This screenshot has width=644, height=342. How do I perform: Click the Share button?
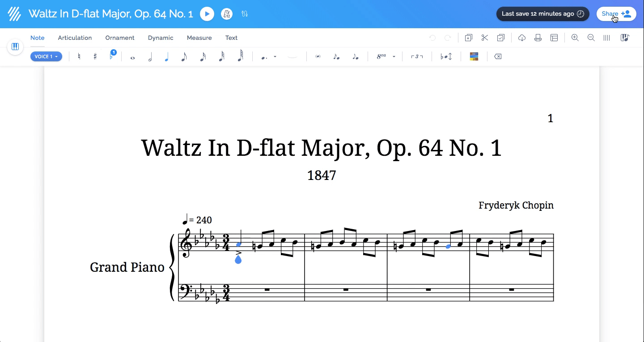[x=616, y=13]
